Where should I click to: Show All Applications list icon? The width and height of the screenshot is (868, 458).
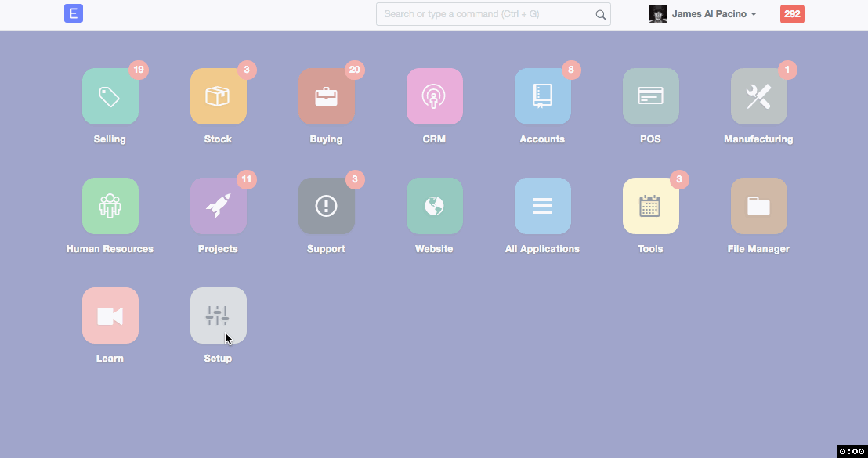[x=543, y=206]
